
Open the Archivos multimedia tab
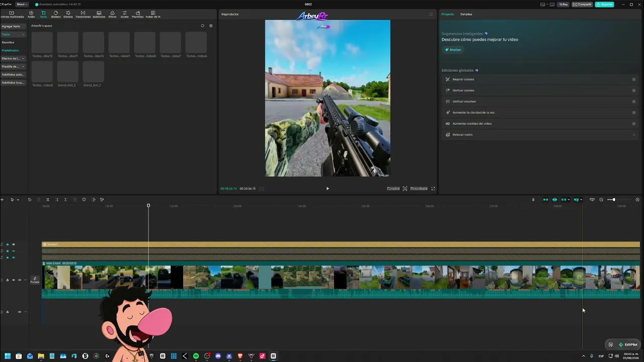point(12,14)
